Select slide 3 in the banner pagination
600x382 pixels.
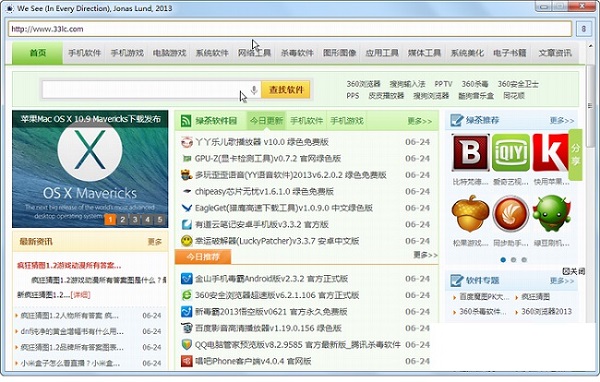coord(135,220)
